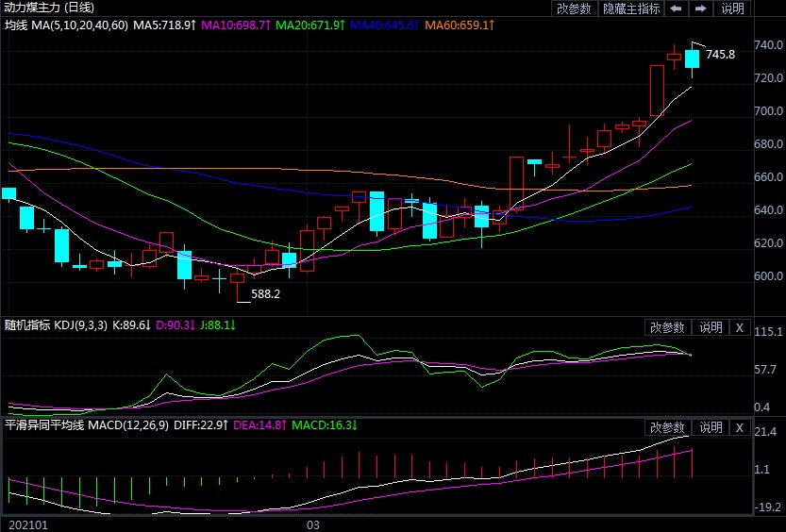Click the 745.8 latest price label
The width and height of the screenshot is (786, 532).
720,55
